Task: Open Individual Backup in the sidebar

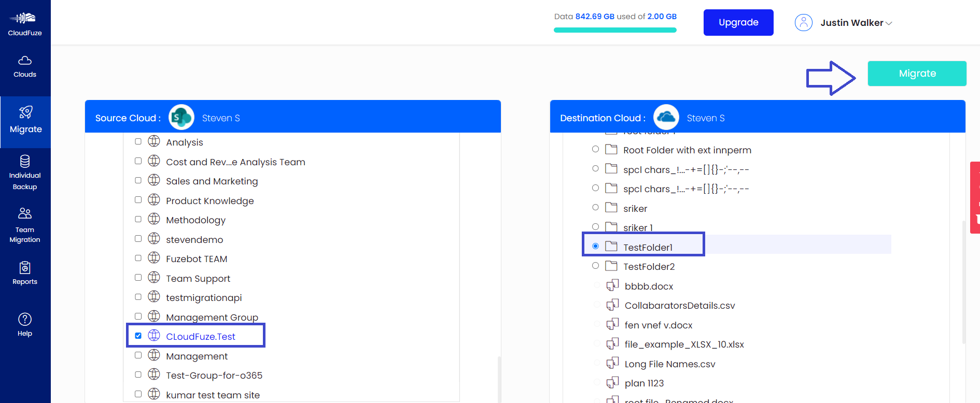Action: click(x=25, y=172)
